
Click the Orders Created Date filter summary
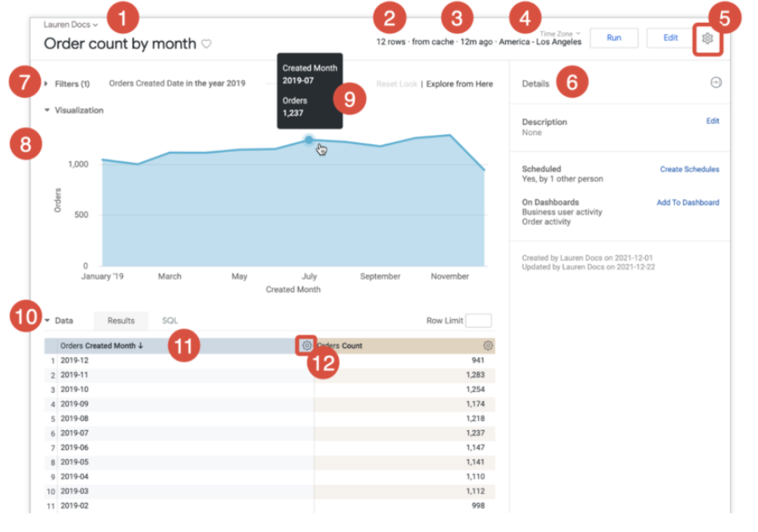pos(177,84)
